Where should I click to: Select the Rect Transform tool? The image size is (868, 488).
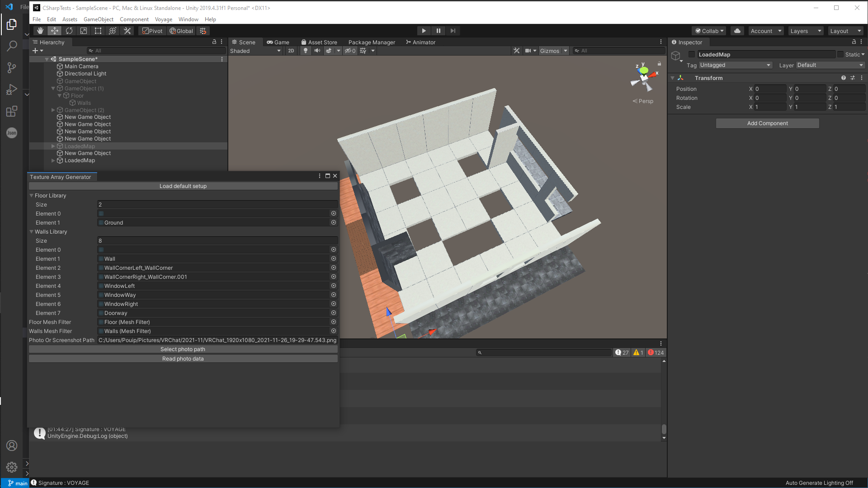pos(98,31)
